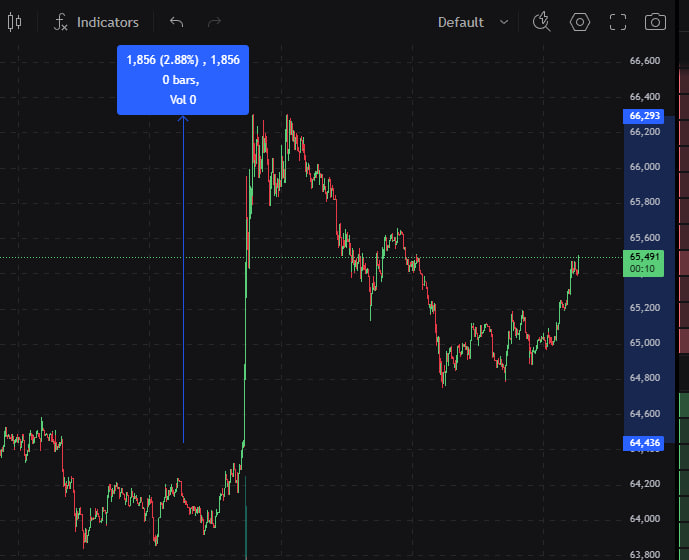Redo the last chart action
The height and width of the screenshot is (560, 689).
click(214, 22)
